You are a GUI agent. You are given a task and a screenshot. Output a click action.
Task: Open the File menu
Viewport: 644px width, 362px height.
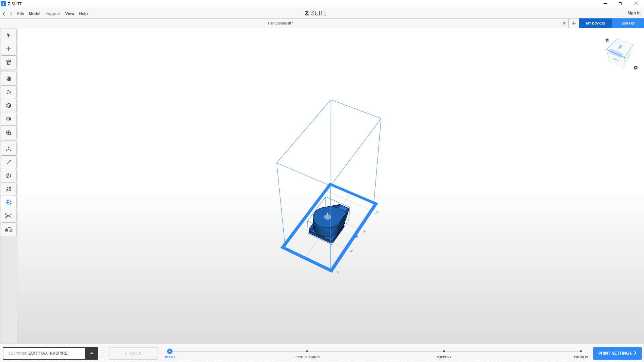20,14
